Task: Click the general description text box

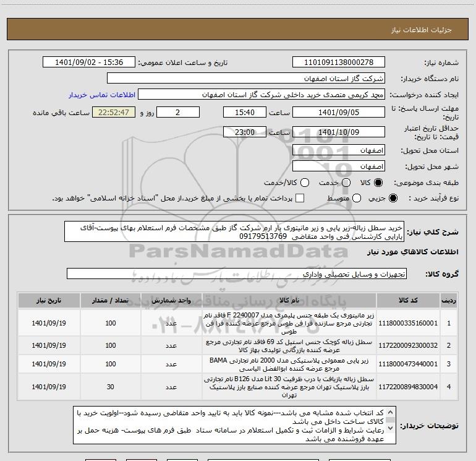Action: point(234,232)
